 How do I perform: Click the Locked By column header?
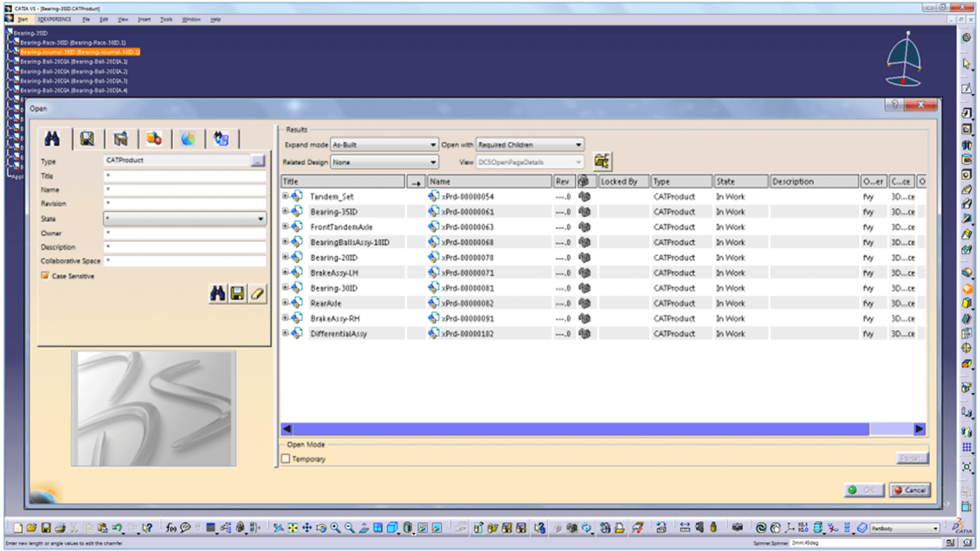623,181
